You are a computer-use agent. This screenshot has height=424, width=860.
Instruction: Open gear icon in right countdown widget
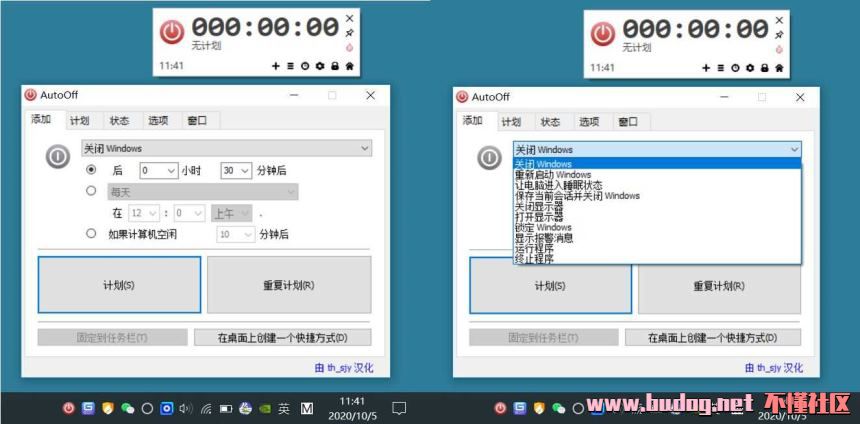[750, 68]
